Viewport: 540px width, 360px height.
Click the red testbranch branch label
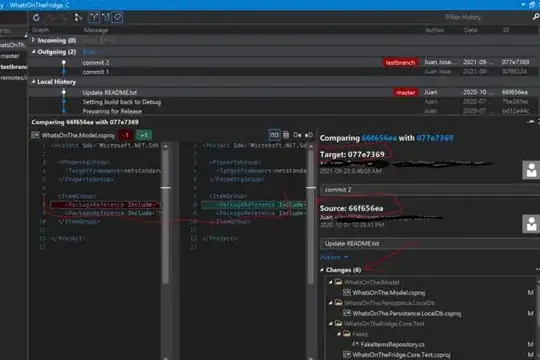tap(400, 63)
